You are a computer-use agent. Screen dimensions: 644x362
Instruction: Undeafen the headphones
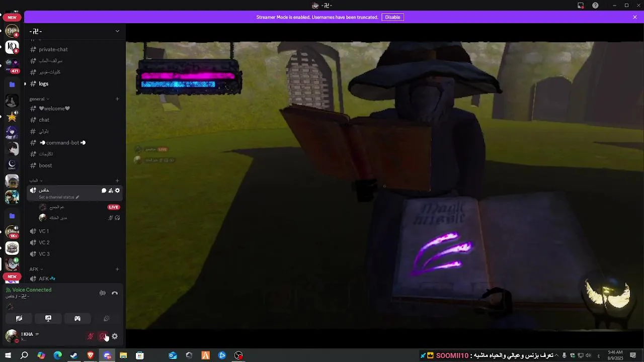[x=103, y=336]
